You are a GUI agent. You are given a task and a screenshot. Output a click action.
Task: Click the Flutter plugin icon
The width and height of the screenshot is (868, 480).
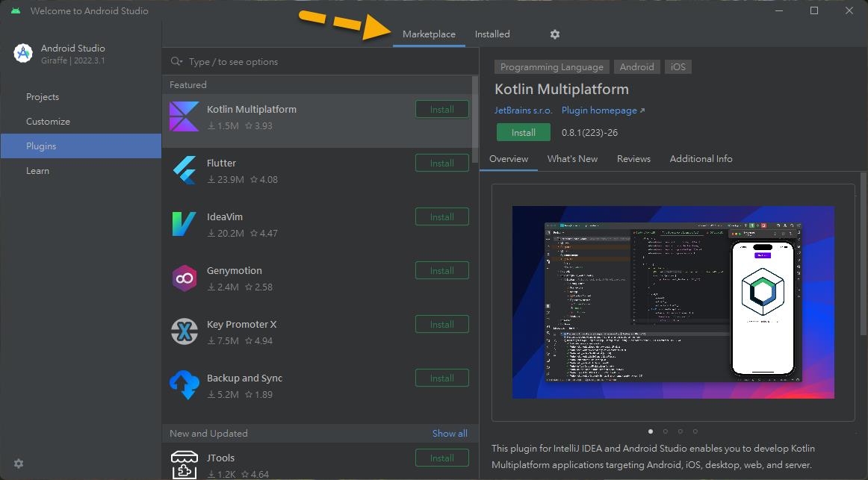[184, 170]
